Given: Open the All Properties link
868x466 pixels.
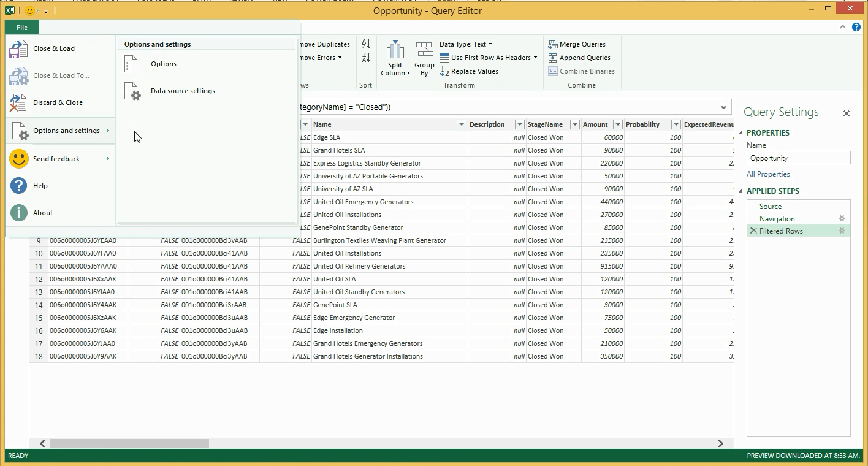Looking at the screenshot, I should point(767,174).
